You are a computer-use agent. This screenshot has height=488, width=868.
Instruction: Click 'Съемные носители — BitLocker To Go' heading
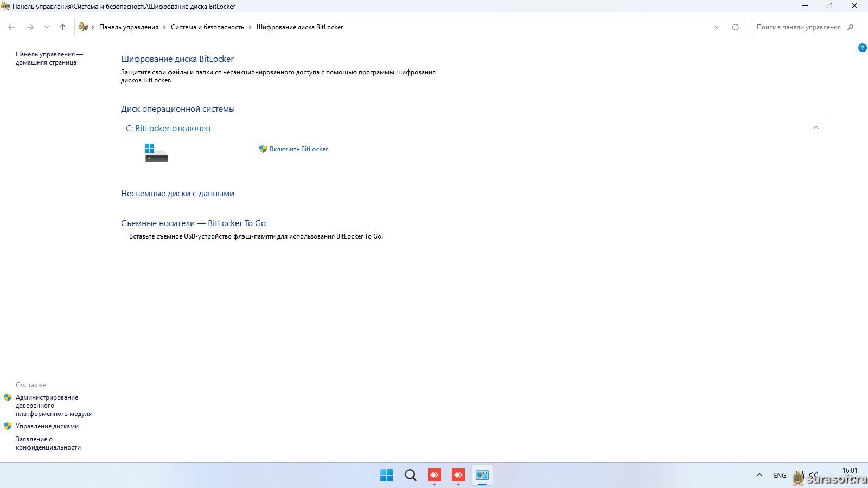pos(193,223)
